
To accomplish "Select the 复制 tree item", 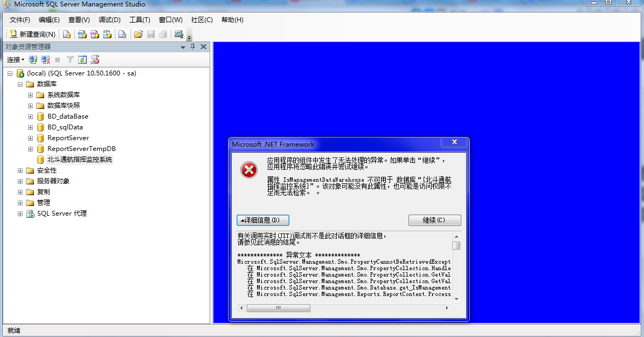I will click(x=44, y=192).
